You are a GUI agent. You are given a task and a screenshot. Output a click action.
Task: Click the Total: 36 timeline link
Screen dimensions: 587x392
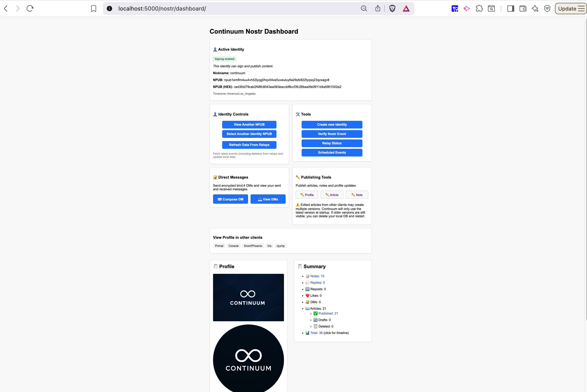tap(316, 333)
